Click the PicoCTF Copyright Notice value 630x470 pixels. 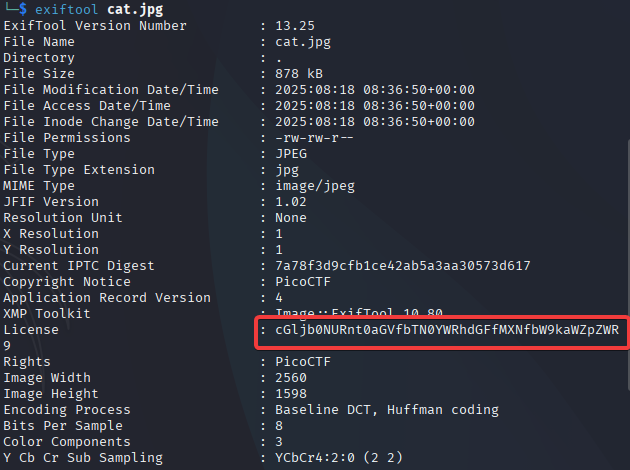(x=303, y=282)
